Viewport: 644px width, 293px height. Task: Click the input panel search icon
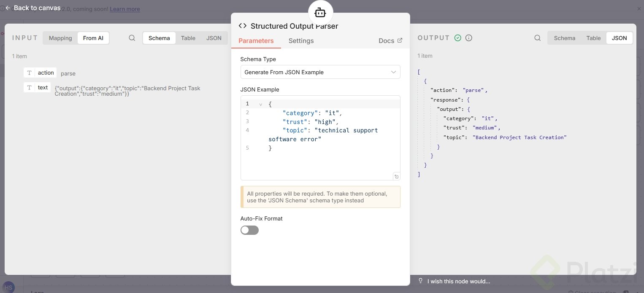coord(132,38)
